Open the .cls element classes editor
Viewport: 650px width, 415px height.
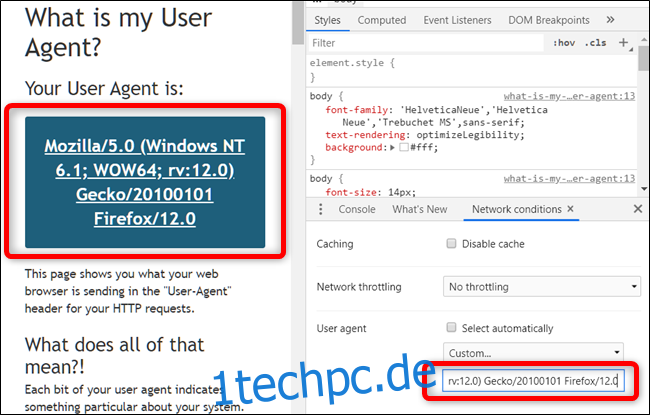tap(595, 43)
